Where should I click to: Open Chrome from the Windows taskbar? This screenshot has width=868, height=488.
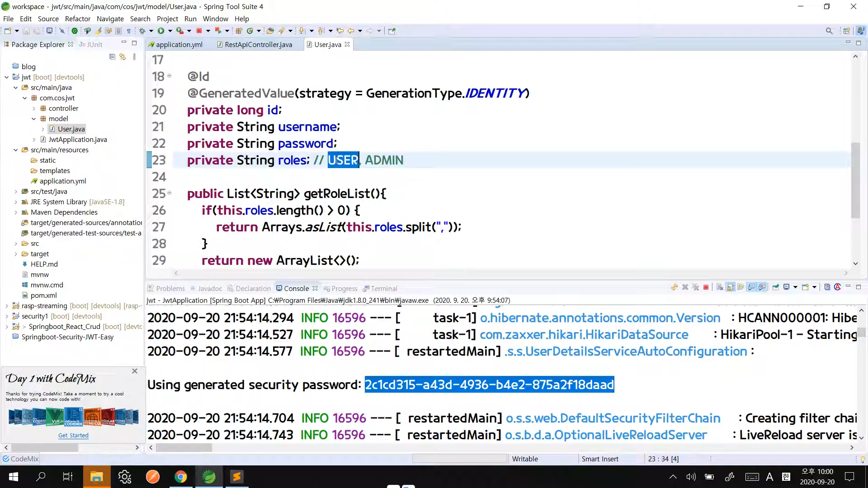180,477
